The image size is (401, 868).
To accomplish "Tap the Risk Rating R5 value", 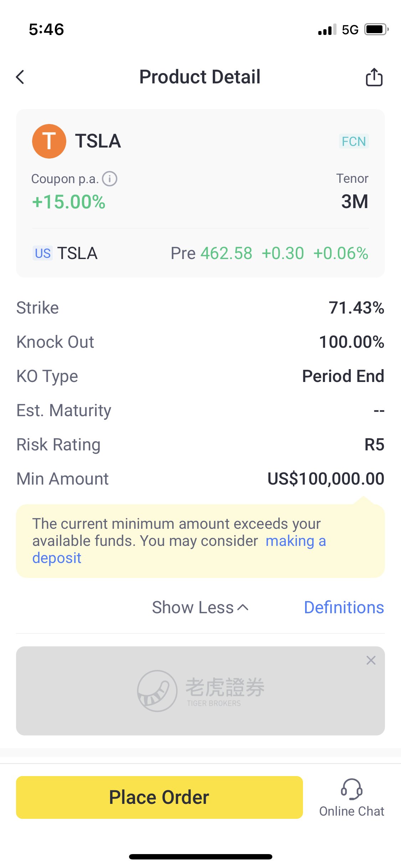I will pos(374,445).
